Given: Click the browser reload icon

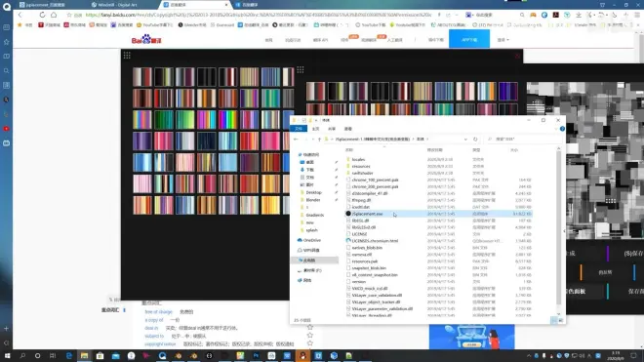Looking at the screenshot, I should (x=42, y=15).
